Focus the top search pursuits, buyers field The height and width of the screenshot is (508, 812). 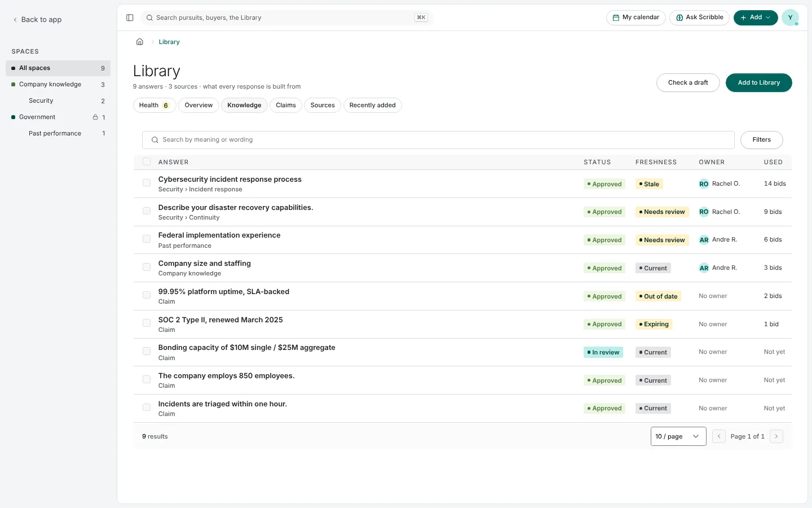click(286, 17)
